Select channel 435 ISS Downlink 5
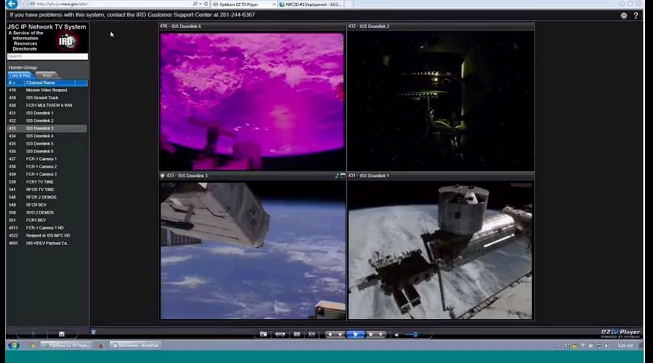Viewport: 653px width, 363px height. 47,144
